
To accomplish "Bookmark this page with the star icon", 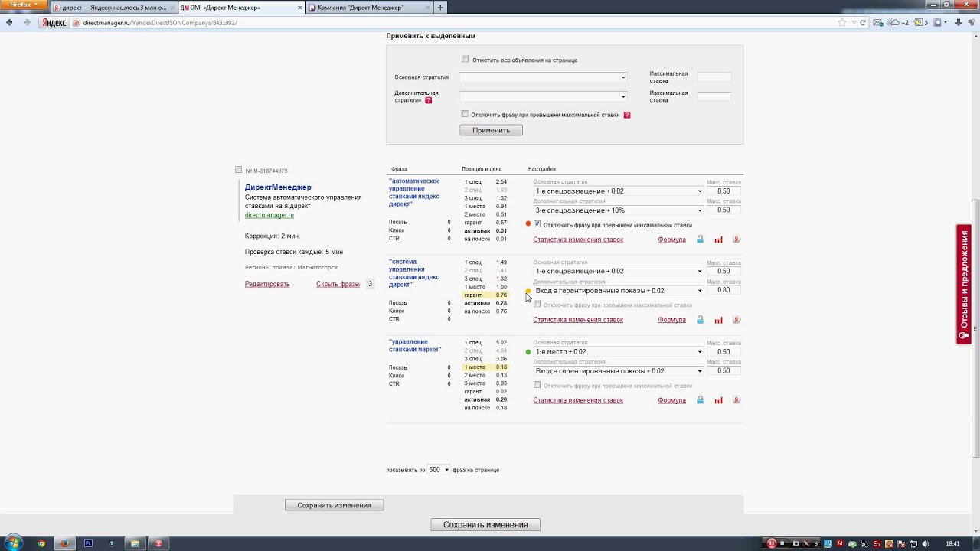I will click(x=841, y=22).
